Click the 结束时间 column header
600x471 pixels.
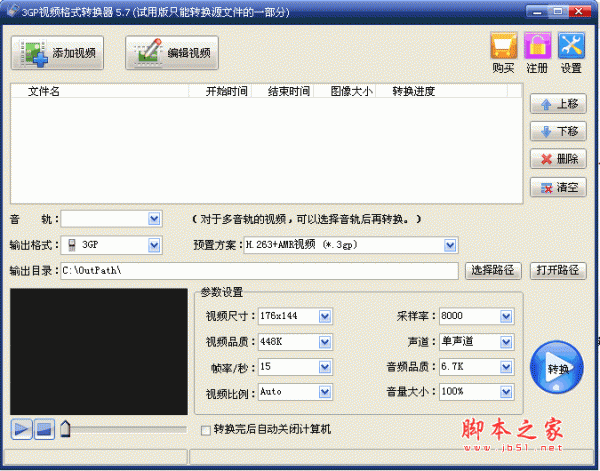[x=282, y=91]
